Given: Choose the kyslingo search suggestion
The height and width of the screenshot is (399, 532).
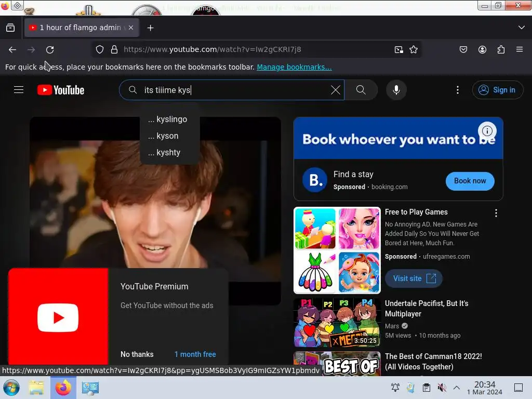Looking at the screenshot, I should coord(170,119).
